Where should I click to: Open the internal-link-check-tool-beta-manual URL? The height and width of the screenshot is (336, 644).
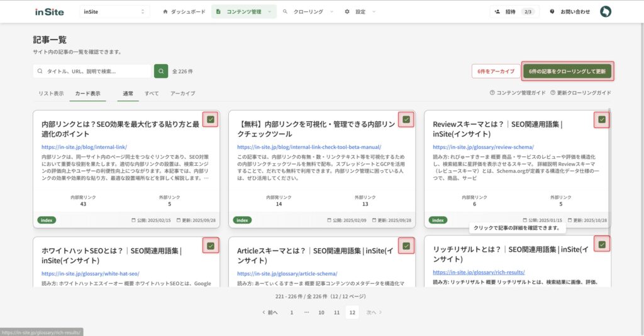[309, 147]
